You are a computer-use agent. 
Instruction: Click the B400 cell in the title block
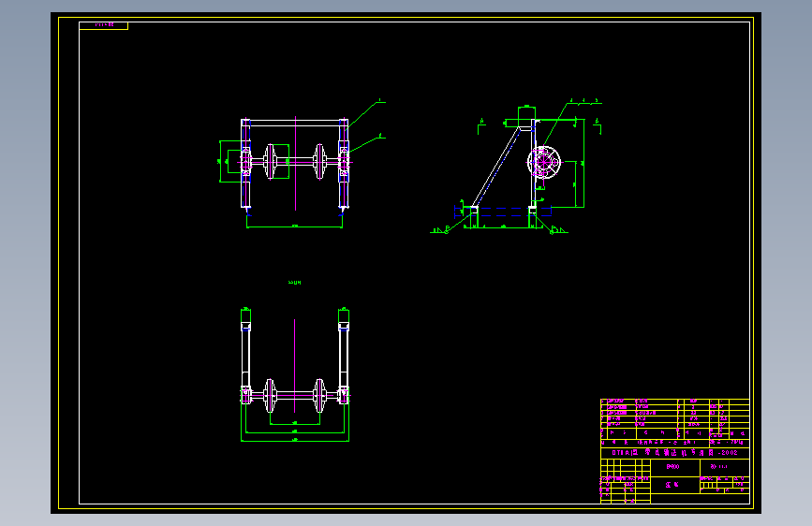point(674,467)
